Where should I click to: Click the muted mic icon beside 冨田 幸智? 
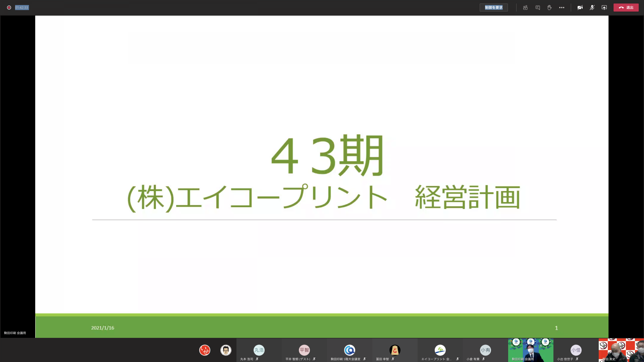point(393,359)
